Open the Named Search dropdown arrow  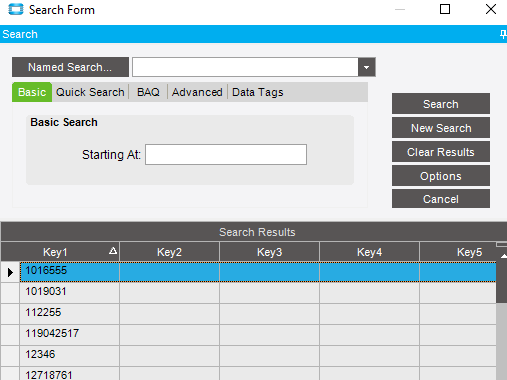click(367, 67)
